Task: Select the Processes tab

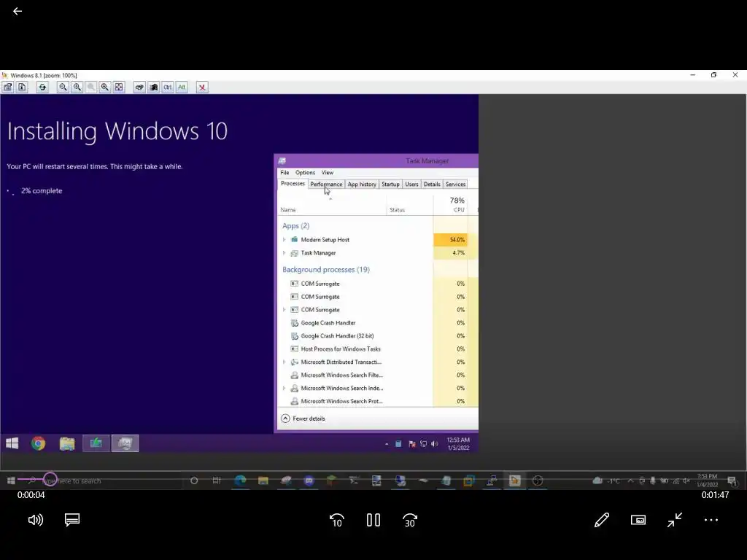Action: point(293,183)
